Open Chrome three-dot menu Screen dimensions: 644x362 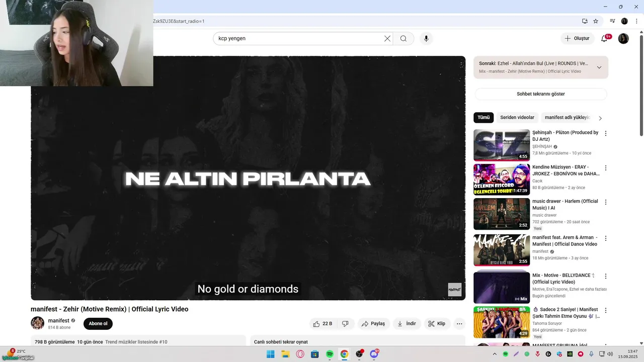click(636, 21)
